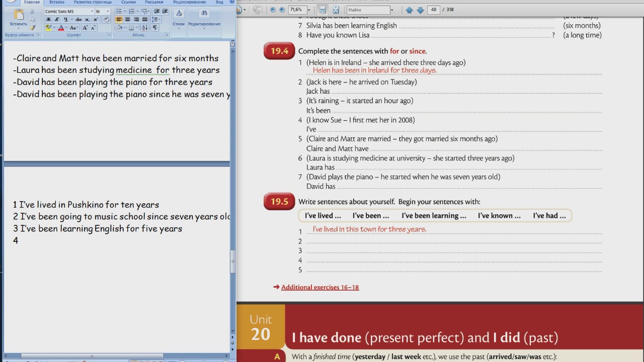Click the Grow Font icon
This screenshot has width=644, height=362.
tap(85, 28)
